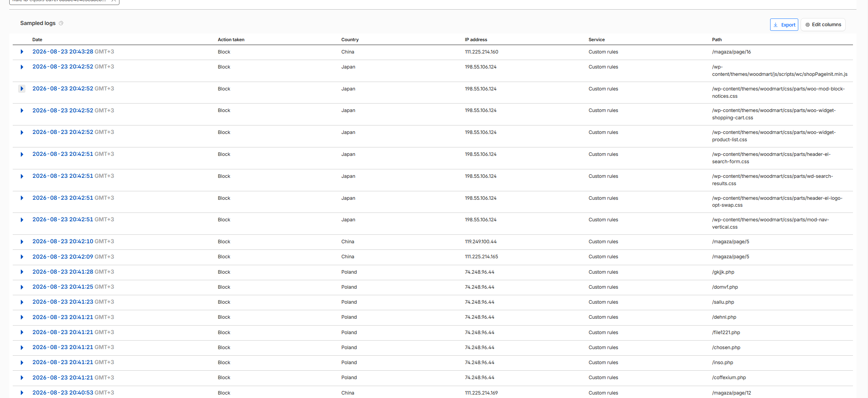Click info icon next to Sampled logs
Viewport: 868px width, 398px height.
click(x=61, y=23)
